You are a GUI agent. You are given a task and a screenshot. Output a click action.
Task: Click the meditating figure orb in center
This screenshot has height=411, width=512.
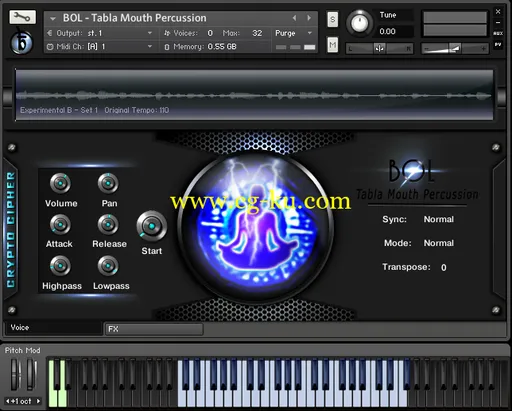(x=256, y=226)
